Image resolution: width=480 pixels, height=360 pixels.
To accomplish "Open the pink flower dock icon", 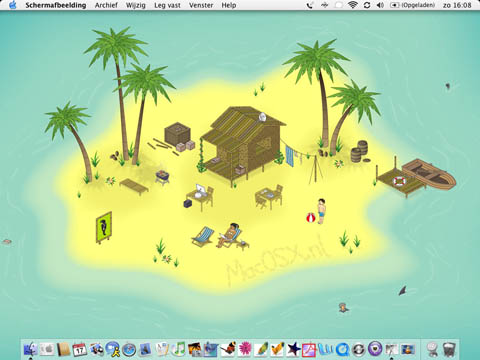I will point(244,349).
